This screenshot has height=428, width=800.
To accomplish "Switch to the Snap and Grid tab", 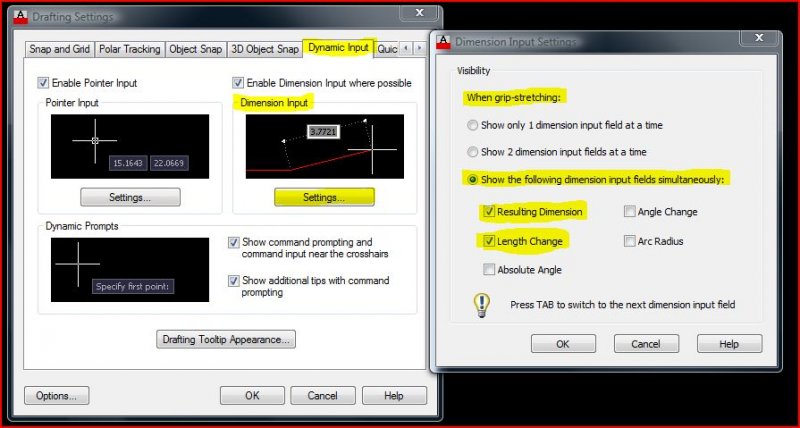I will point(60,49).
